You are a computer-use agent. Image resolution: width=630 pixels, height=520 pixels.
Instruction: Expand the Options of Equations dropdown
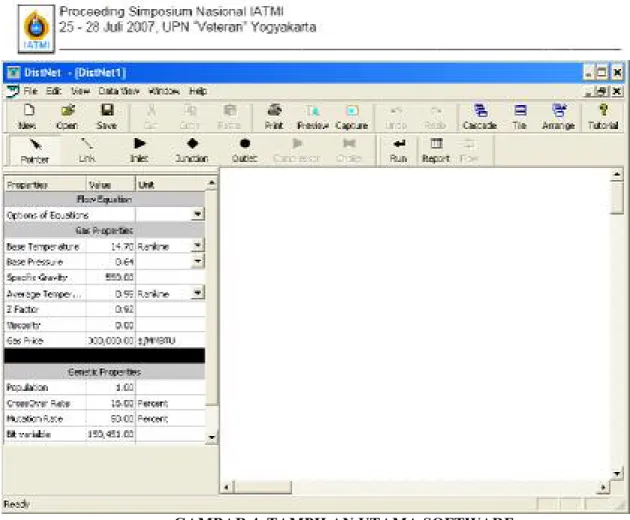click(x=197, y=214)
